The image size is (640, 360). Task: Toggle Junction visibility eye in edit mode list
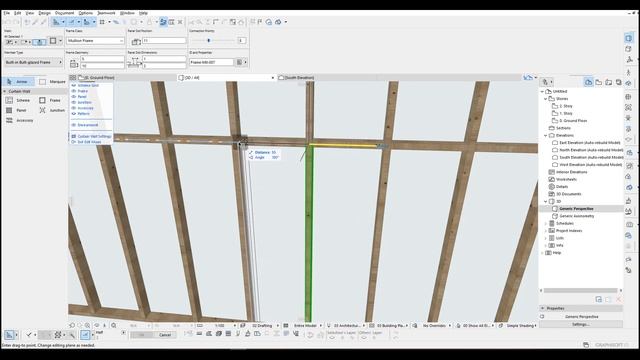(74, 102)
